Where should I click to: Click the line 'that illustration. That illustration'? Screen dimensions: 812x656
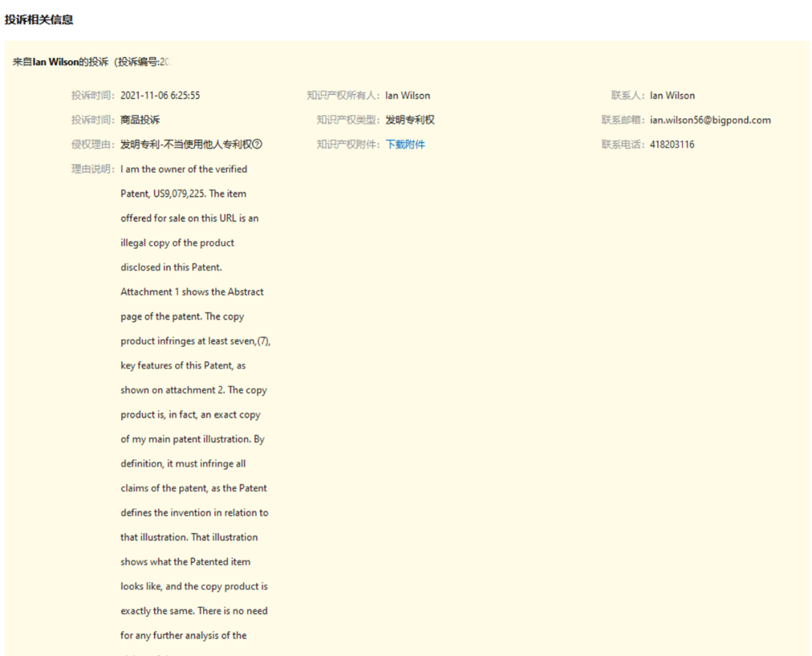coord(189,537)
